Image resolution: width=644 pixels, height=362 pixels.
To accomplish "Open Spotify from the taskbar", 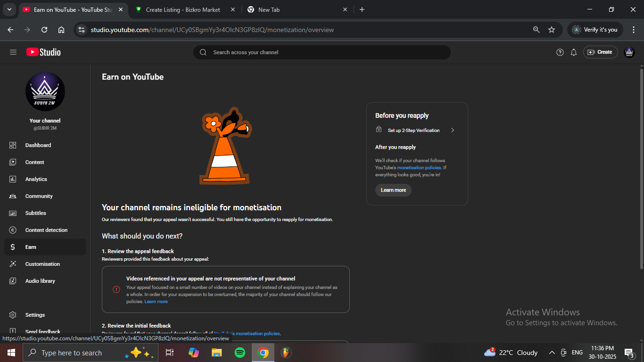I will click(x=239, y=353).
